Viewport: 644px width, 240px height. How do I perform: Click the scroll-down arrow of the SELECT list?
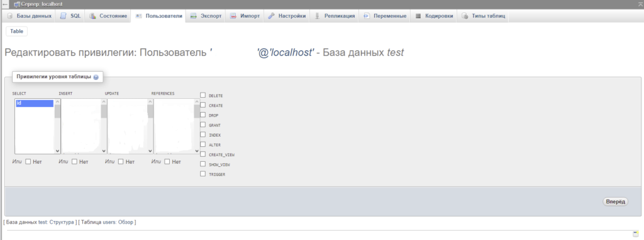point(57,151)
